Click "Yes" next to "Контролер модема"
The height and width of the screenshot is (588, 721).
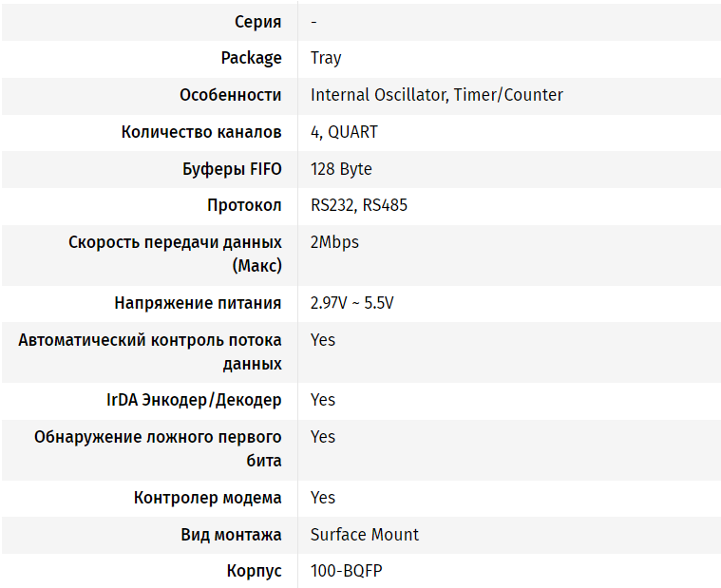point(323,498)
